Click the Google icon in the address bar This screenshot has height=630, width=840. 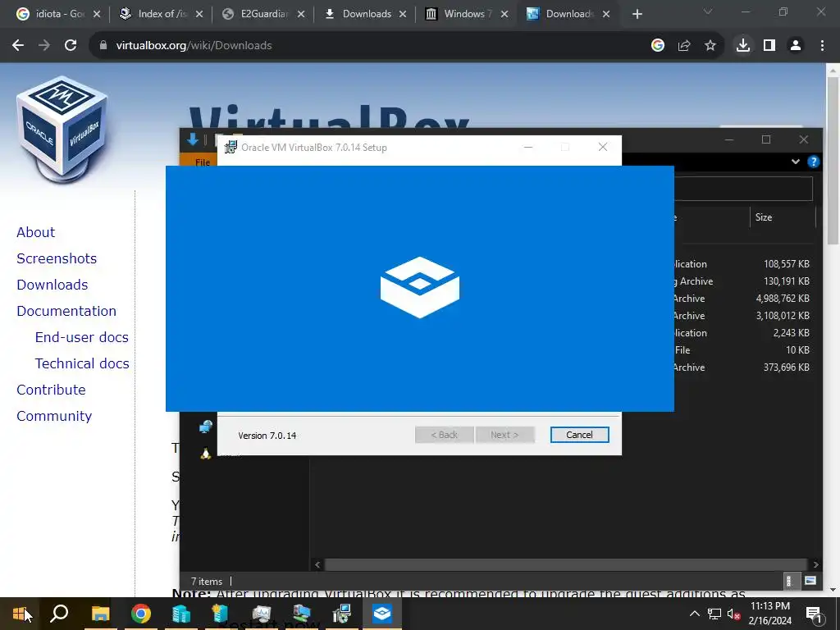pyautogui.click(x=658, y=46)
